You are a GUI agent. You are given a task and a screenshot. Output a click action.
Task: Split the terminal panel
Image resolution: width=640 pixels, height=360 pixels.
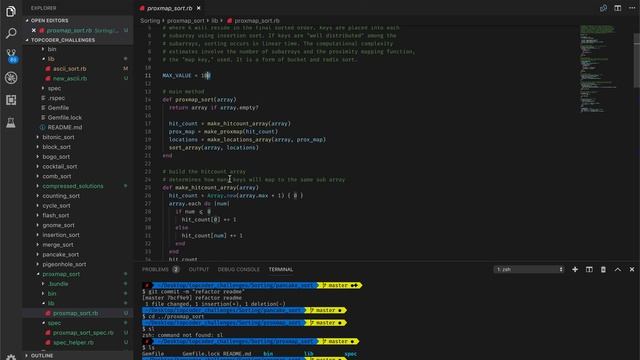click(x=589, y=269)
